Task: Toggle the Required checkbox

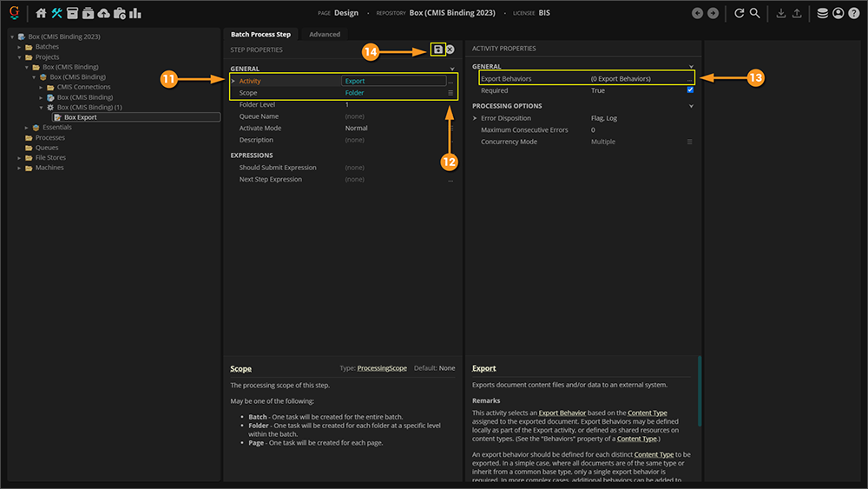Action: [x=690, y=90]
